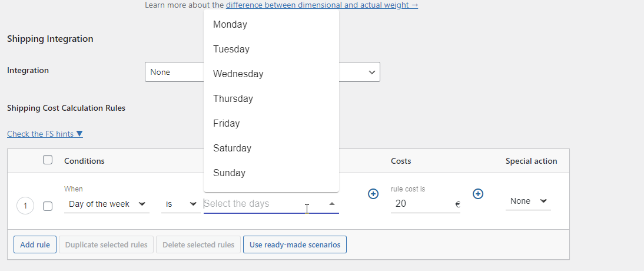Click Use ready-made scenarios button
The image size is (644, 271).
[295, 244]
